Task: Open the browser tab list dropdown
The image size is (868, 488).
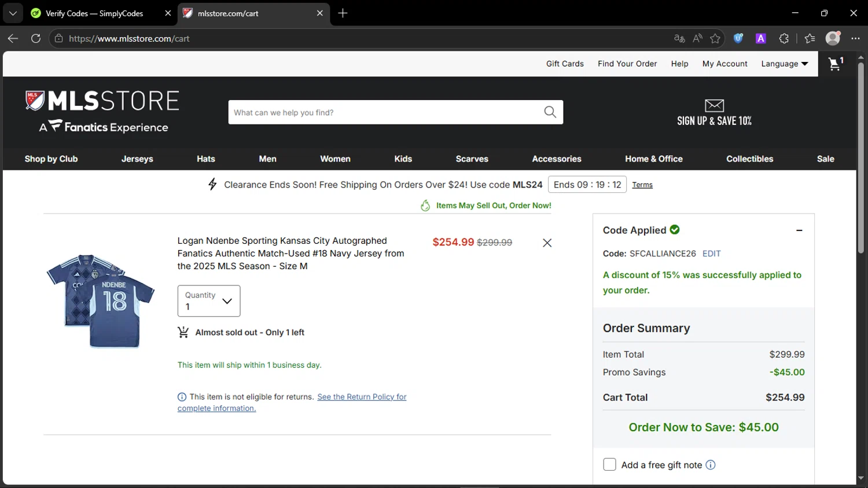Action: pyautogui.click(x=13, y=13)
